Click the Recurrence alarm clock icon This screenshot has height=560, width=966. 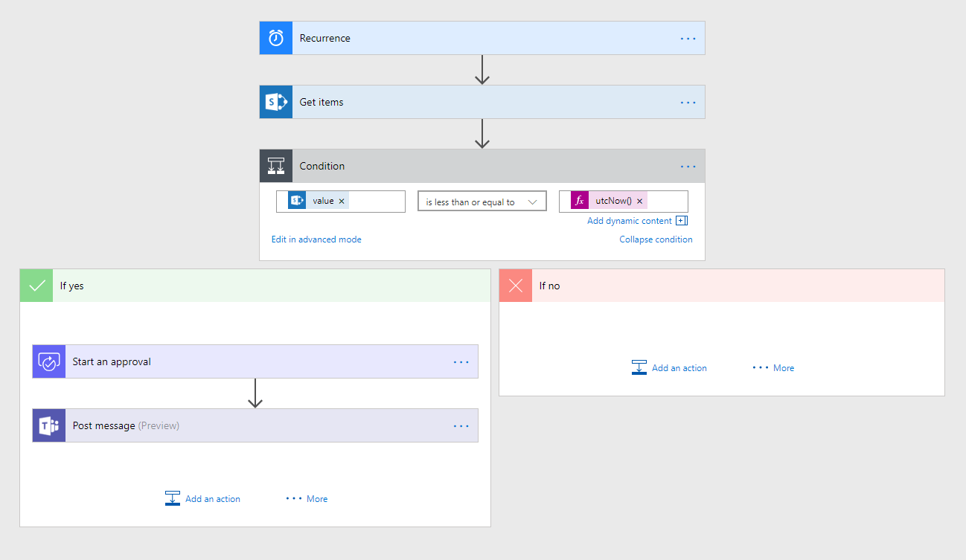click(276, 38)
